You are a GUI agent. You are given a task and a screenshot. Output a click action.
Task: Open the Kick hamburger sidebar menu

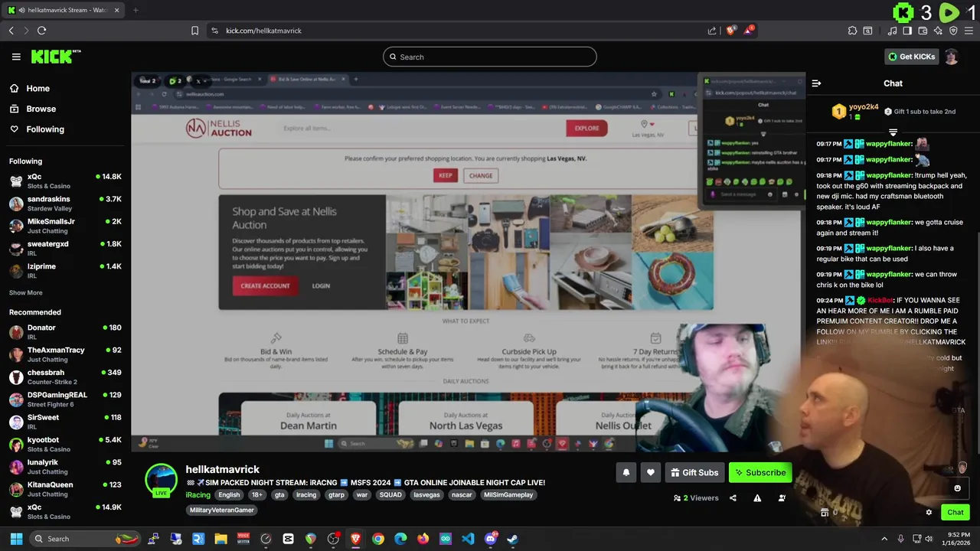16,57
